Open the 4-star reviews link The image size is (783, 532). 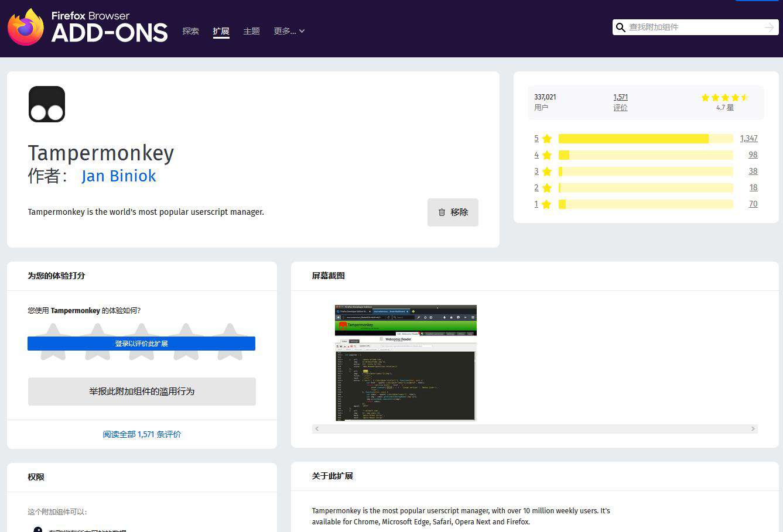coord(536,155)
